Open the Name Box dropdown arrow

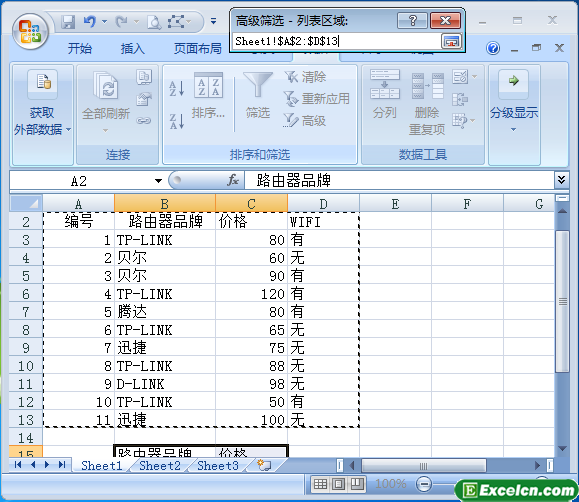click(x=158, y=181)
